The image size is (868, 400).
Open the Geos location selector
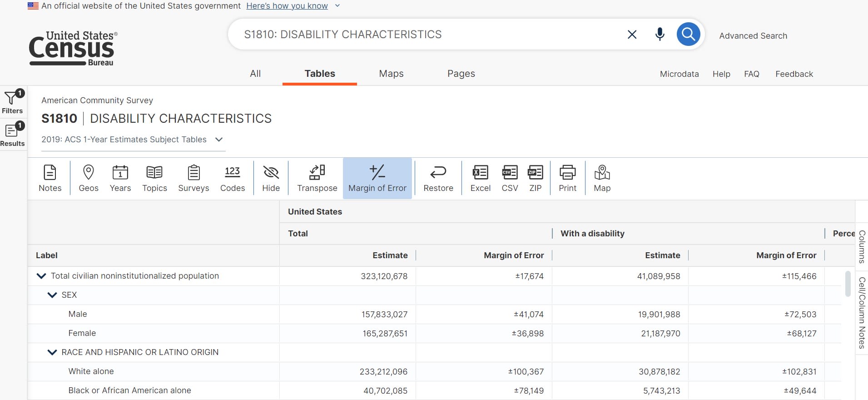click(89, 178)
